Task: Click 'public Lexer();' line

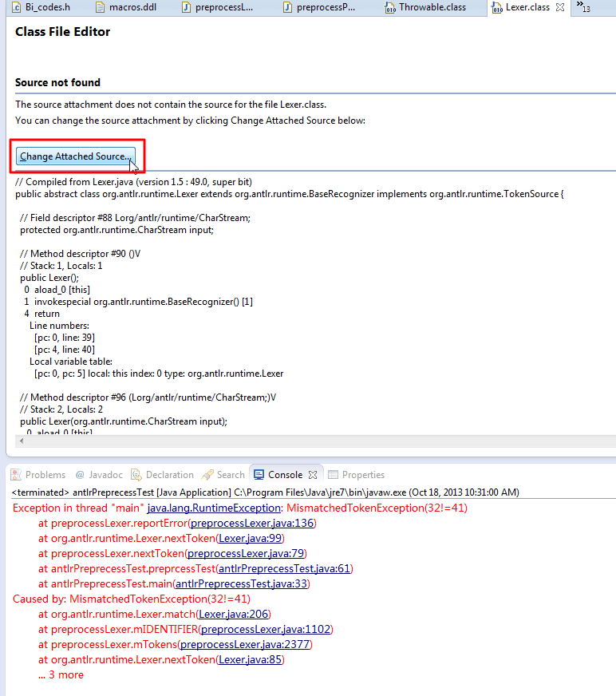Action: tap(49, 278)
